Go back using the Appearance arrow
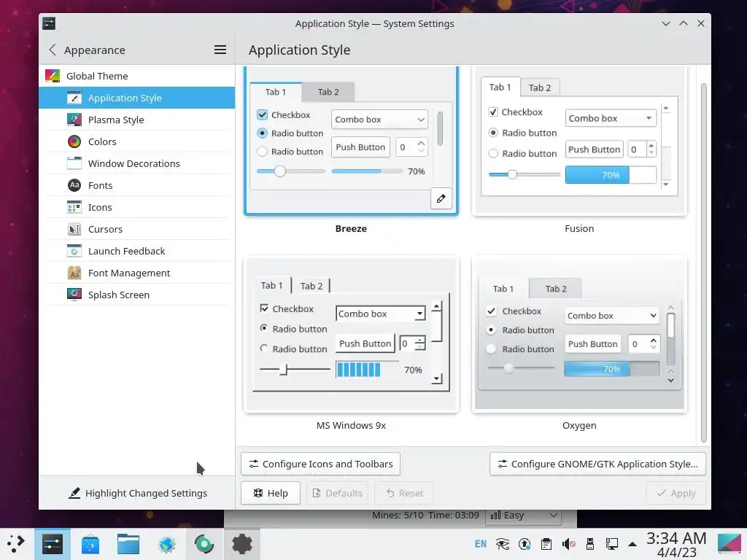Image resolution: width=747 pixels, height=560 pixels. pos(53,50)
